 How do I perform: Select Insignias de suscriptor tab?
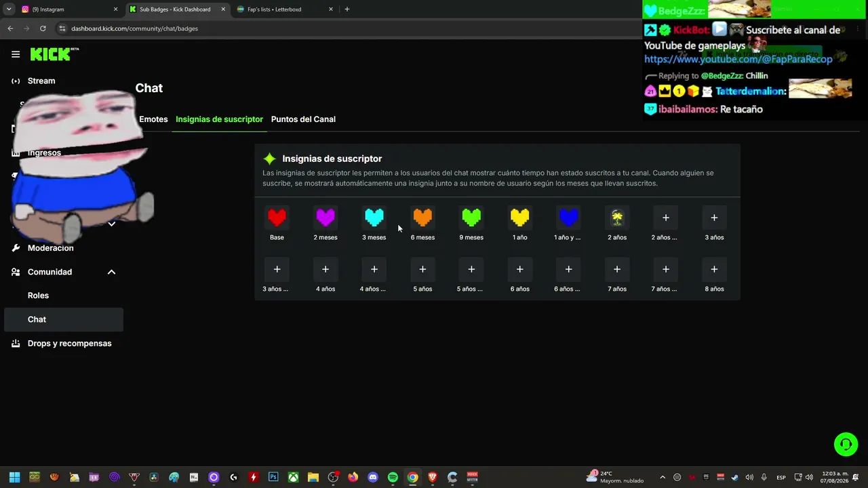click(219, 119)
